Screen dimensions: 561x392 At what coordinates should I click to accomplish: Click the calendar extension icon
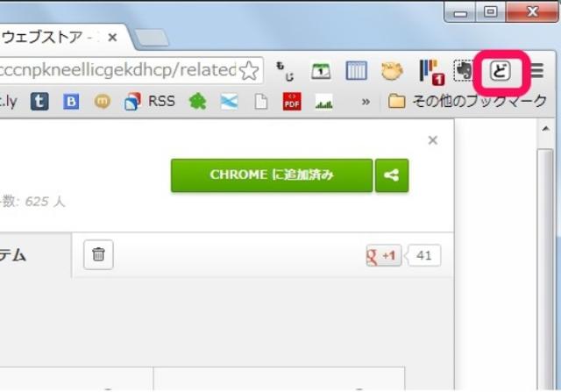(321, 71)
